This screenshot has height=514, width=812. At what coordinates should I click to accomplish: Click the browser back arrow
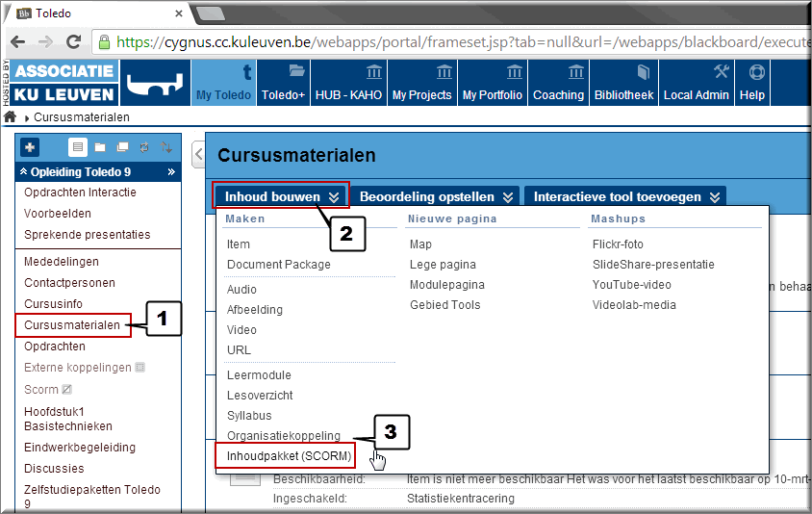pyautogui.click(x=17, y=42)
